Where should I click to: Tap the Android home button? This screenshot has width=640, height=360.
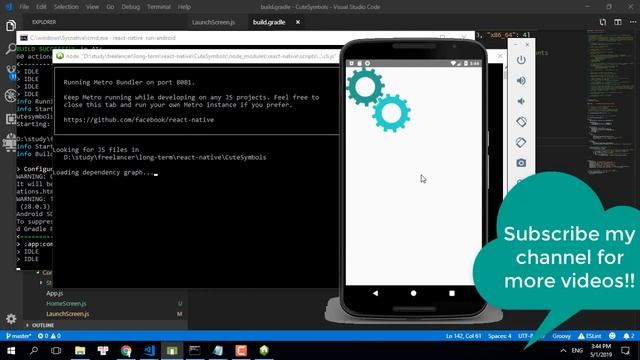click(413, 293)
